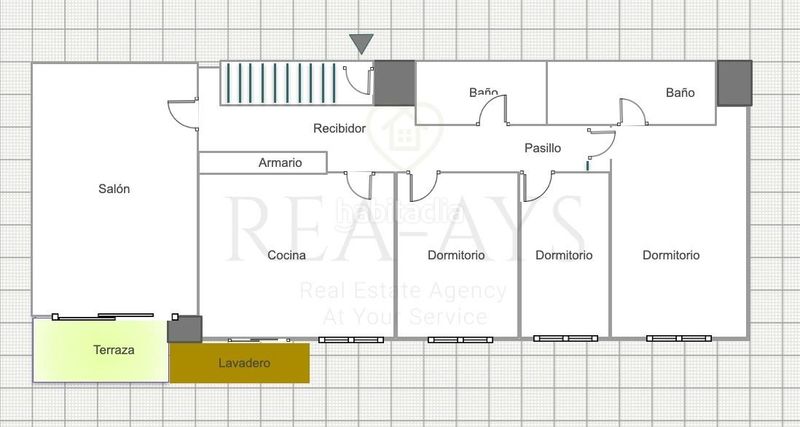Click the entrance arrow marker above the door

coord(361,44)
